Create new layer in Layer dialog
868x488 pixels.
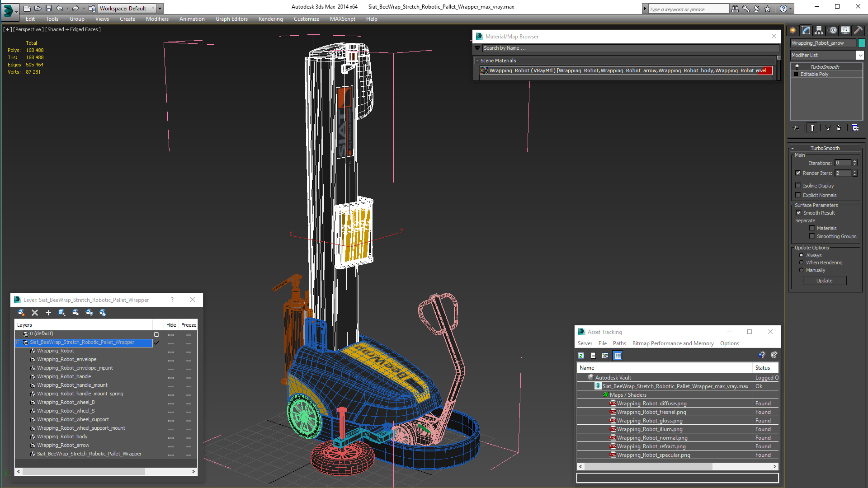tap(21, 313)
